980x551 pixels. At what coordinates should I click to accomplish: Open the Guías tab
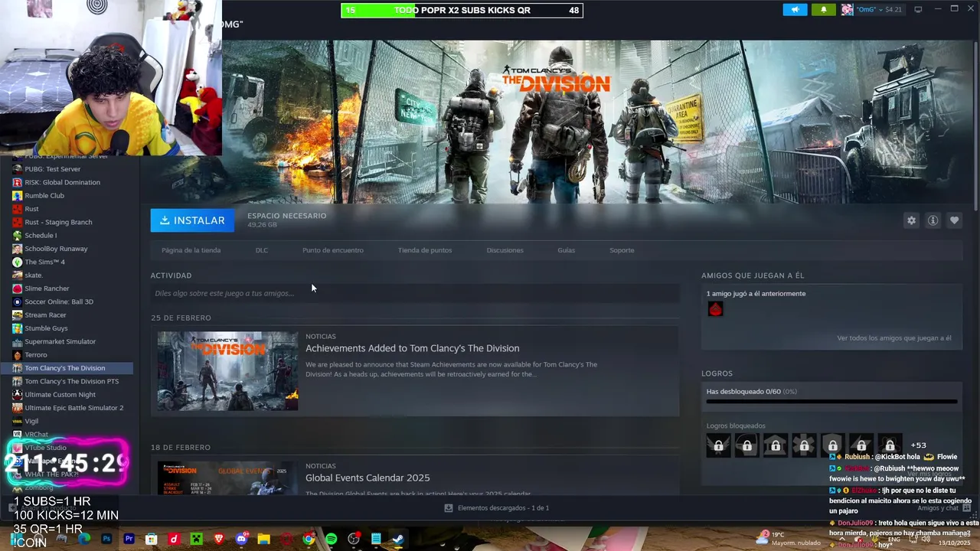pos(567,250)
